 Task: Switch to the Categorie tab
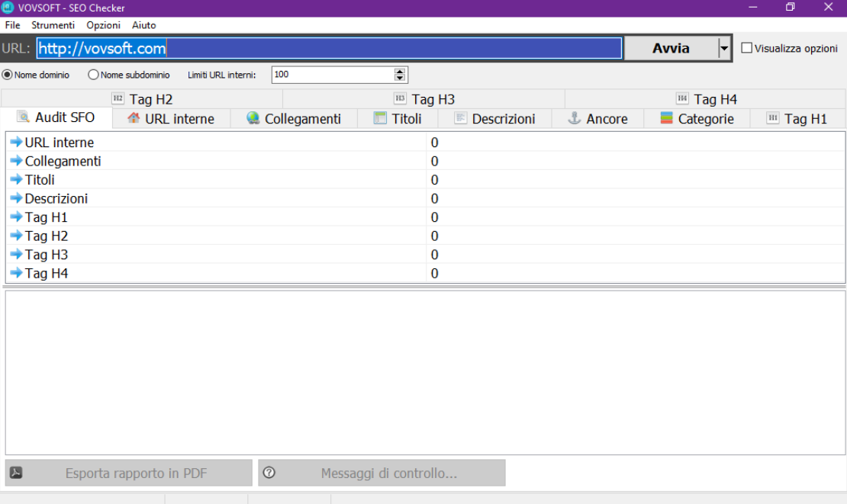coord(697,119)
